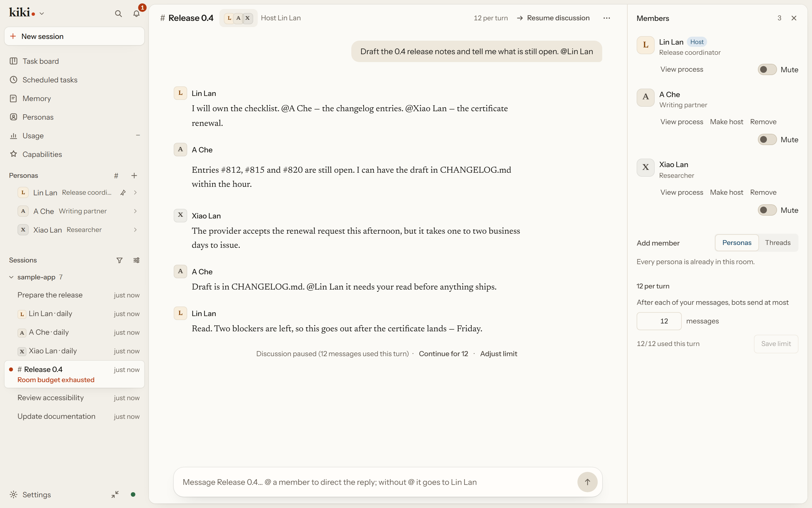The image size is (812, 508).
Task: Remove Xiao Lan from the room
Action: point(763,192)
